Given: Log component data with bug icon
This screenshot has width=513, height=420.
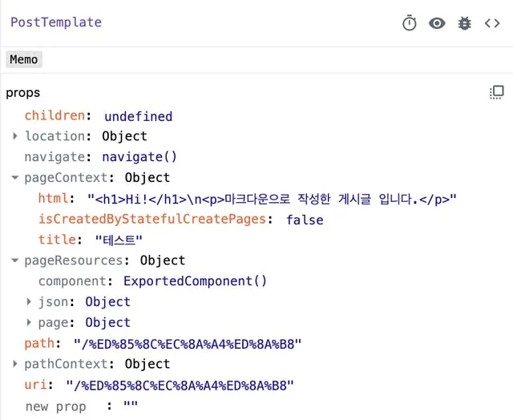Looking at the screenshot, I should click(x=464, y=23).
